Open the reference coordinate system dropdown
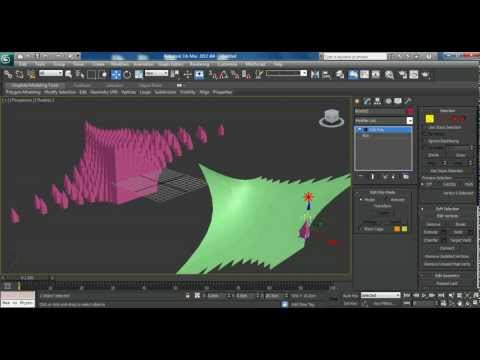The image size is (480, 360). click(156, 73)
